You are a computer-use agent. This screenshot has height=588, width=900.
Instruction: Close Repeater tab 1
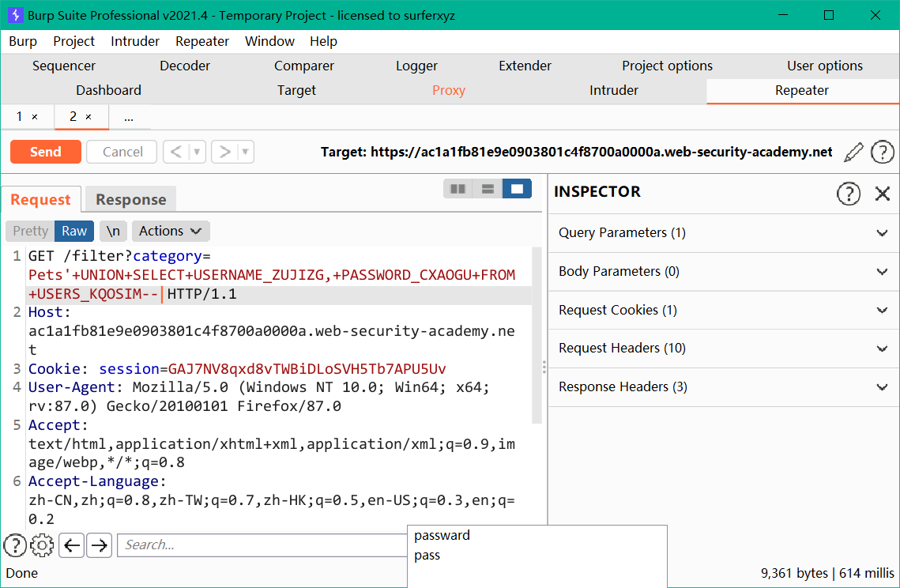pos(35,117)
